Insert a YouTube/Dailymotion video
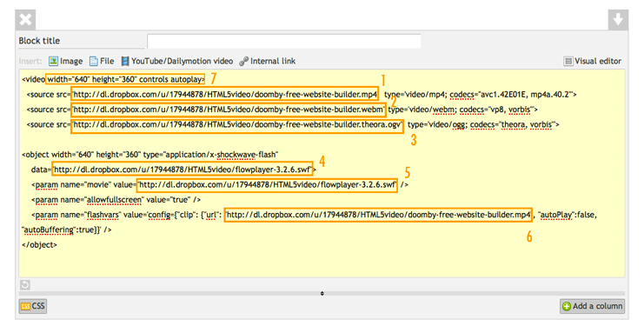Image resolution: width=644 pixels, height=326 pixels. tap(177, 61)
